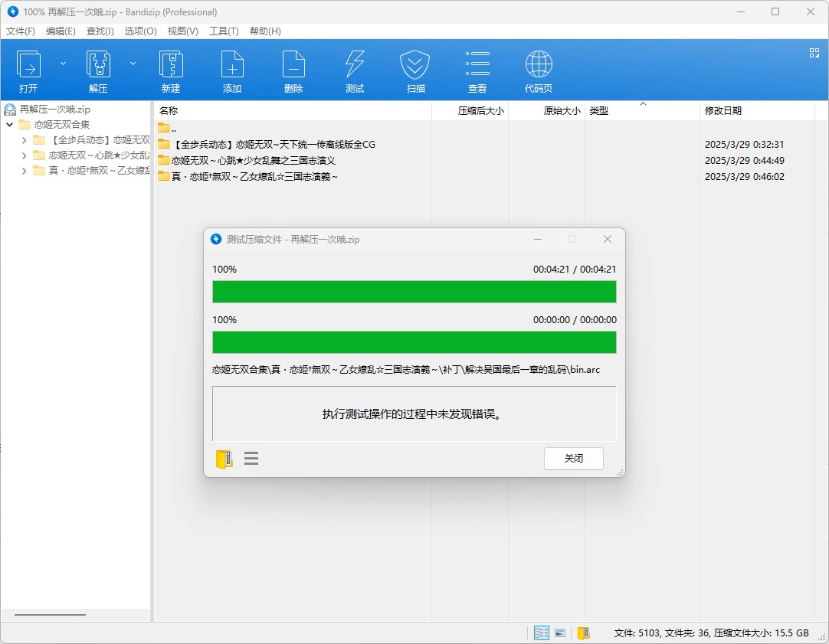The height and width of the screenshot is (644, 829).
Task: Click the yellow archive folder icon in dialog
Action: tap(224, 459)
